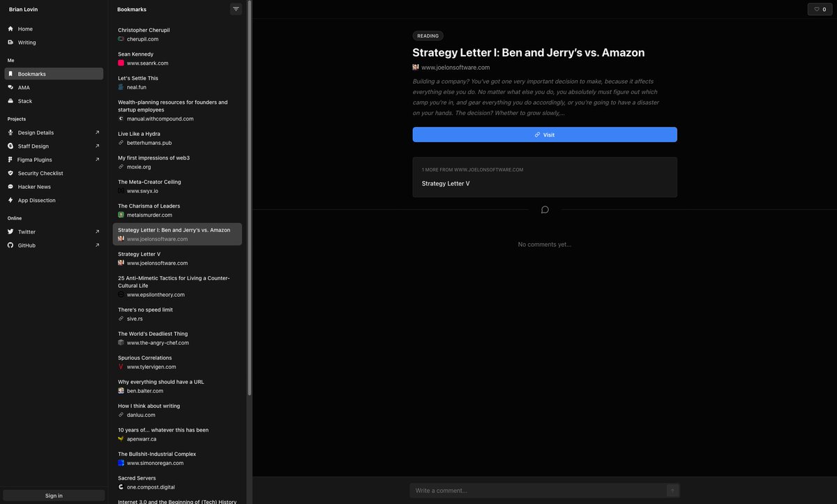Screen dimensions: 837x504
Task: Open Stack in the sidebar
Action: pyautogui.click(x=54, y=101)
